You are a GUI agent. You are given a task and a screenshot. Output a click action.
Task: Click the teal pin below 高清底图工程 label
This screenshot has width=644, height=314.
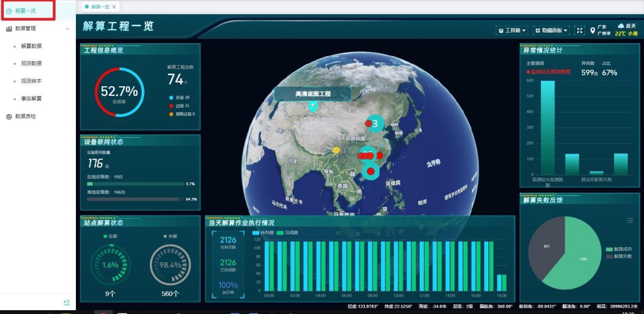pyautogui.click(x=313, y=105)
